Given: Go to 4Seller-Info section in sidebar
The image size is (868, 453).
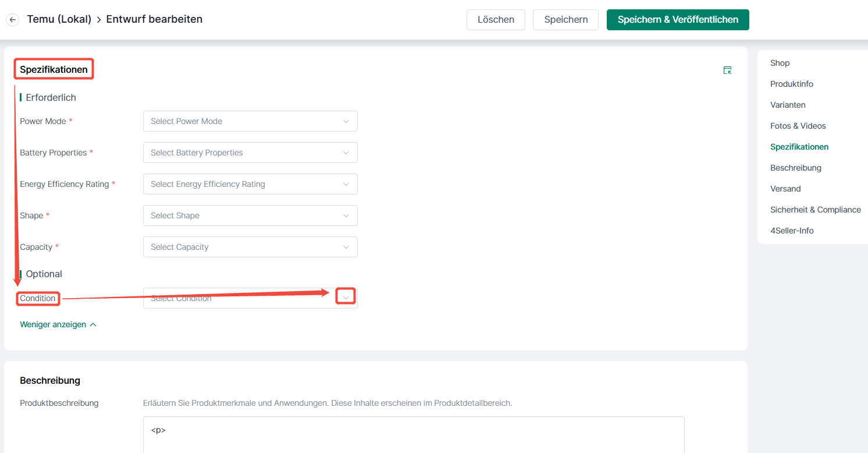Looking at the screenshot, I should 792,231.
